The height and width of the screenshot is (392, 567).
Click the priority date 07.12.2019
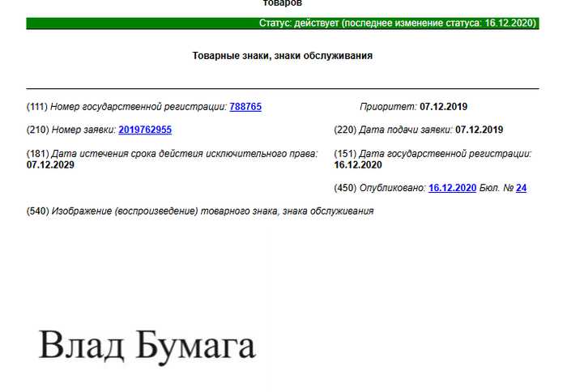(x=443, y=107)
